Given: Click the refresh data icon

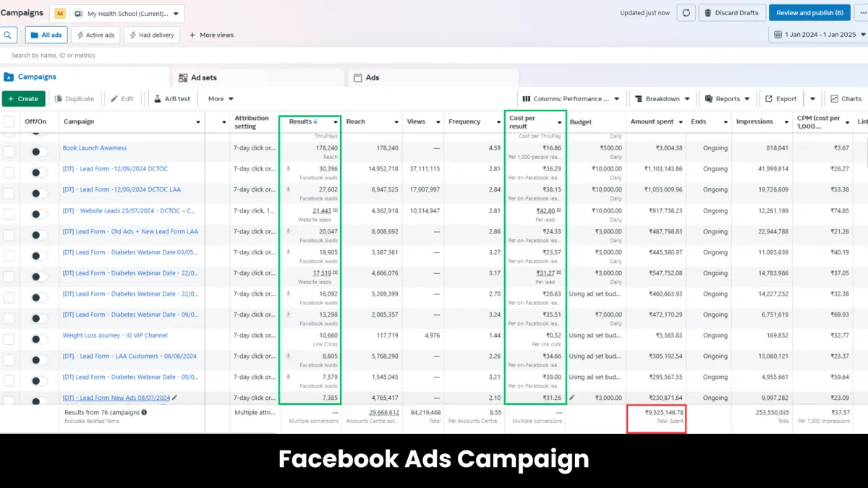Looking at the screenshot, I should (x=686, y=13).
